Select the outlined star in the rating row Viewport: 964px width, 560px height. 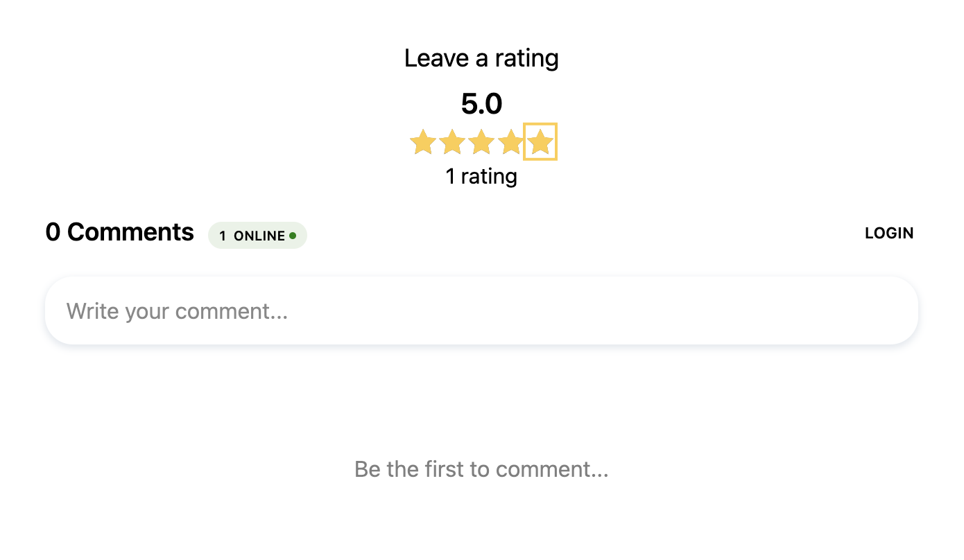[x=540, y=142]
